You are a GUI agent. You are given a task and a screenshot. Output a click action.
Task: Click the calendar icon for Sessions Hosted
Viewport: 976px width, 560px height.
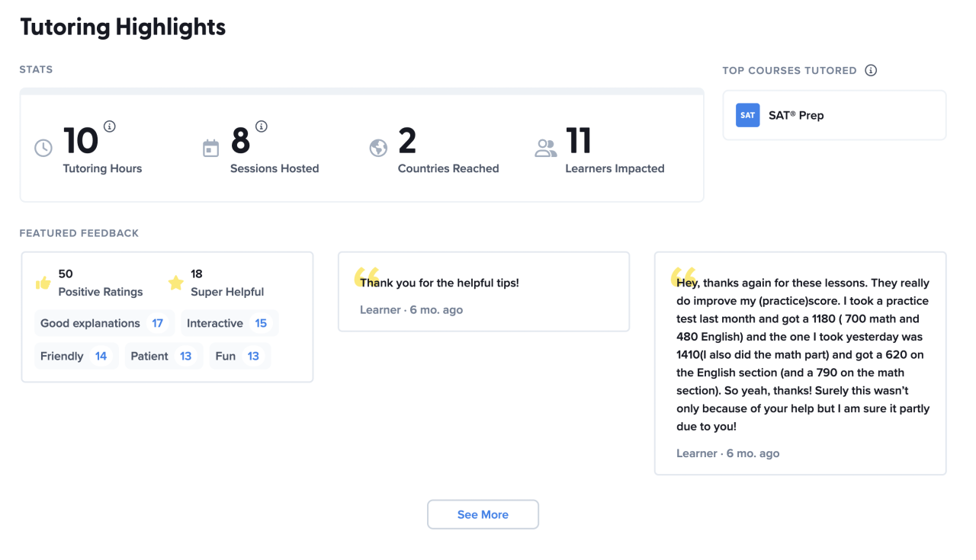point(211,149)
